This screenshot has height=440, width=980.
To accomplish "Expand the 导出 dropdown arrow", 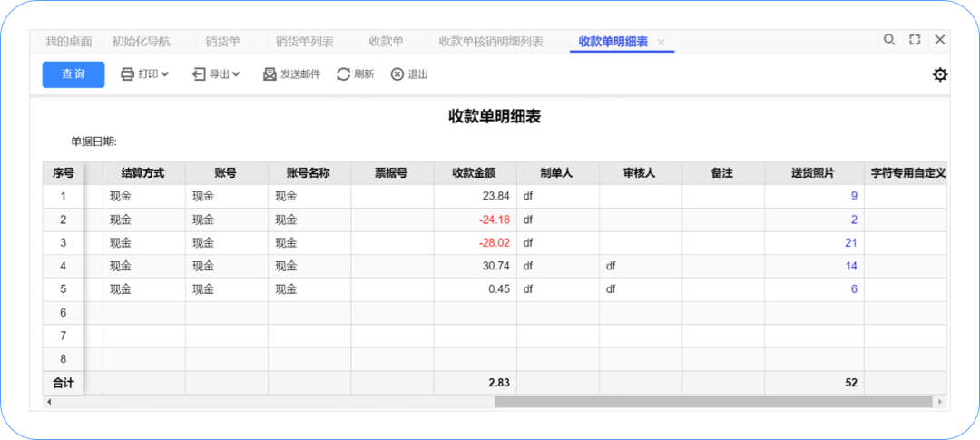I will [x=236, y=74].
